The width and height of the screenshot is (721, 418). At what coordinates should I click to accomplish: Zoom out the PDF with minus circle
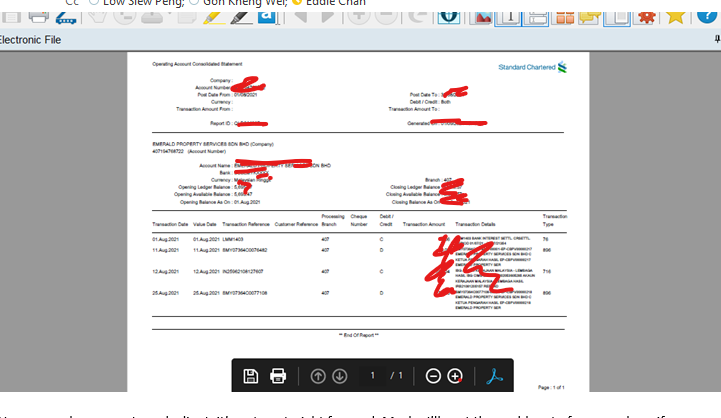tap(433, 376)
